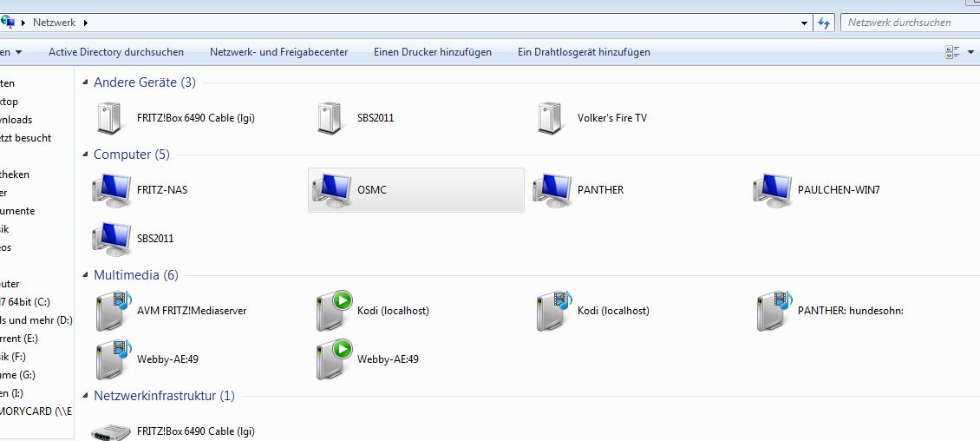The image size is (980, 441).
Task: Select the (I:) drive in sidebar
Action: coord(12,393)
